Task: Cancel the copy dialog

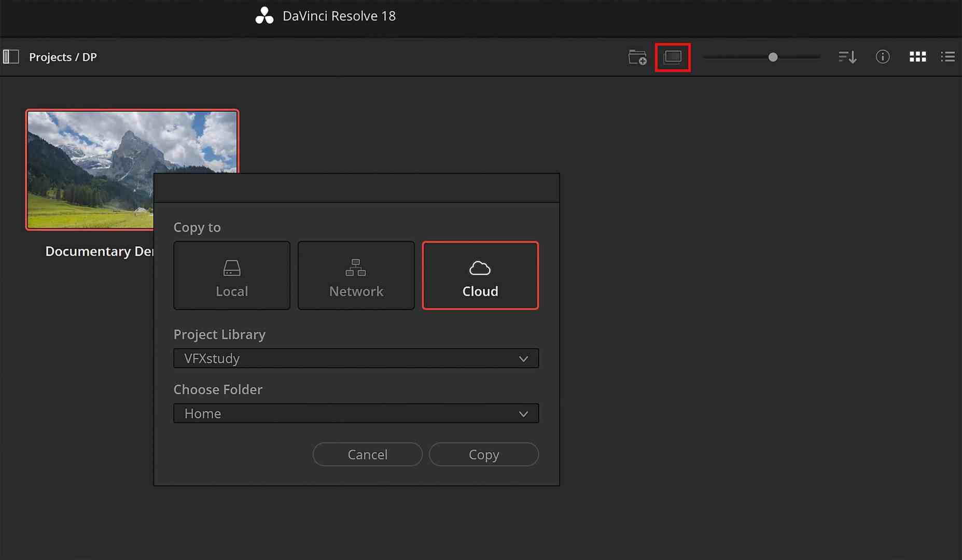Action: click(367, 454)
